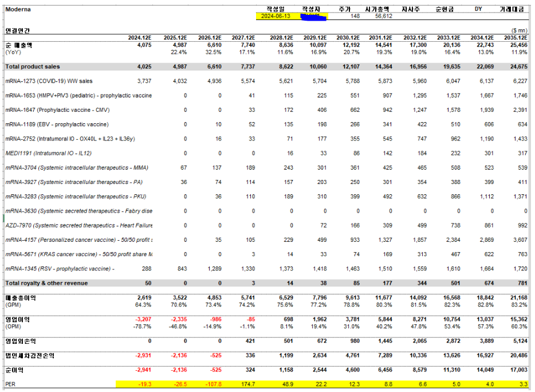Select mRNA-2752 Intratumoral IO row label
The width and height of the screenshot is (535, 392).
click(70, 139)
